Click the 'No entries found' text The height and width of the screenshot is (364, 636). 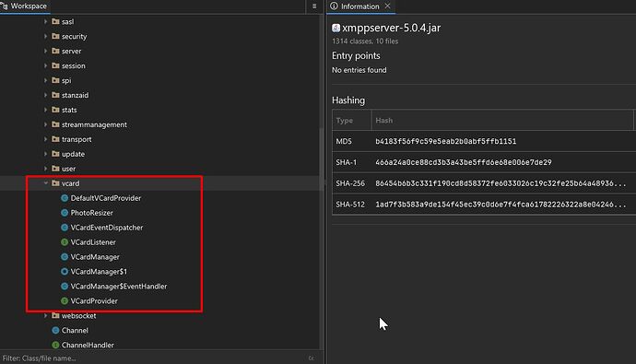359,70
